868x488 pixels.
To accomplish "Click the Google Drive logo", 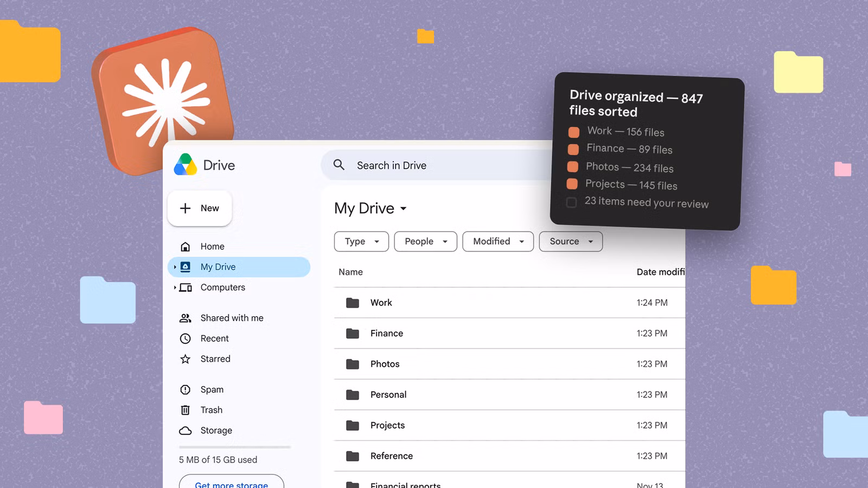I will (186, 165).
